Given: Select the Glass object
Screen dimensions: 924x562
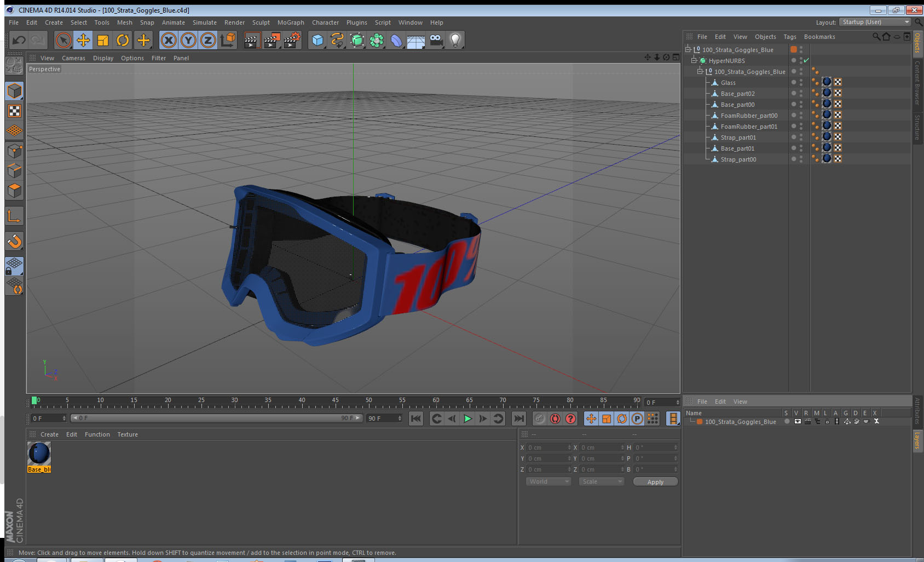Looking at the screenshot, I should [x=727, y=83].
